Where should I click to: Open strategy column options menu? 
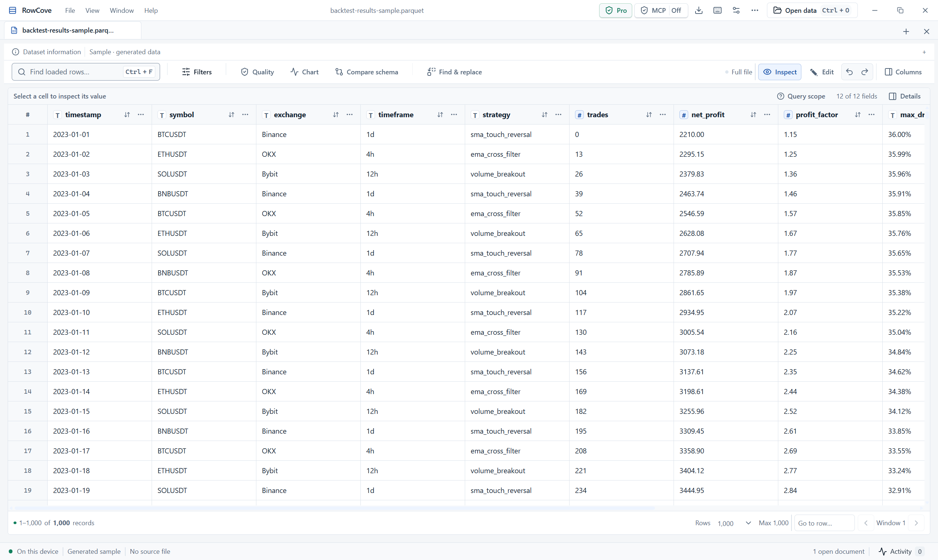(559, 115)
